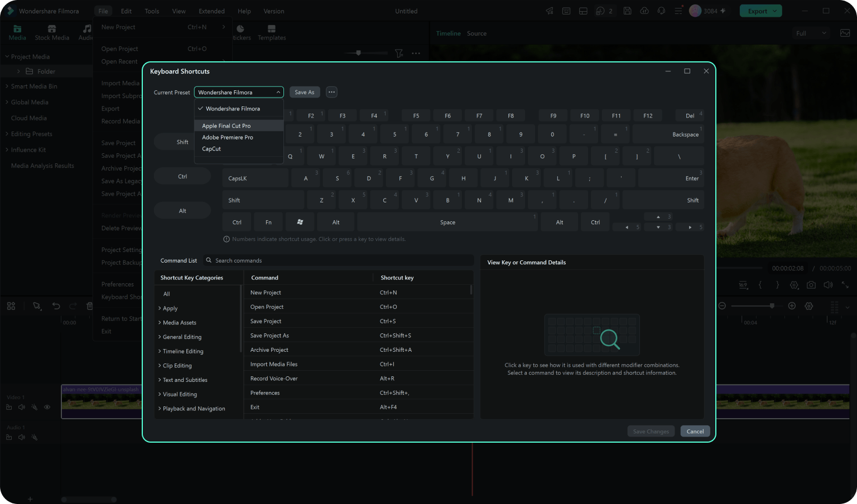Mute the Audio 1 track
857x504 pixels.
22,437
